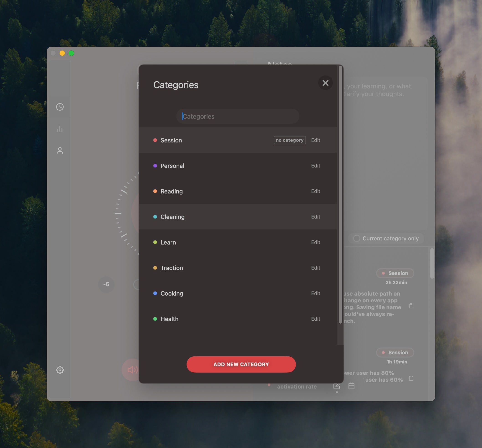Click the Traction category color dot
The image size is (482, 448).
click(155, 268)
